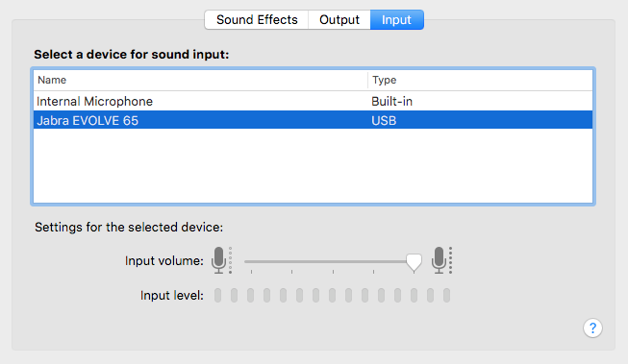628x364 pixels.
Task: Select the Input tab
Action: tap(396, 19)
